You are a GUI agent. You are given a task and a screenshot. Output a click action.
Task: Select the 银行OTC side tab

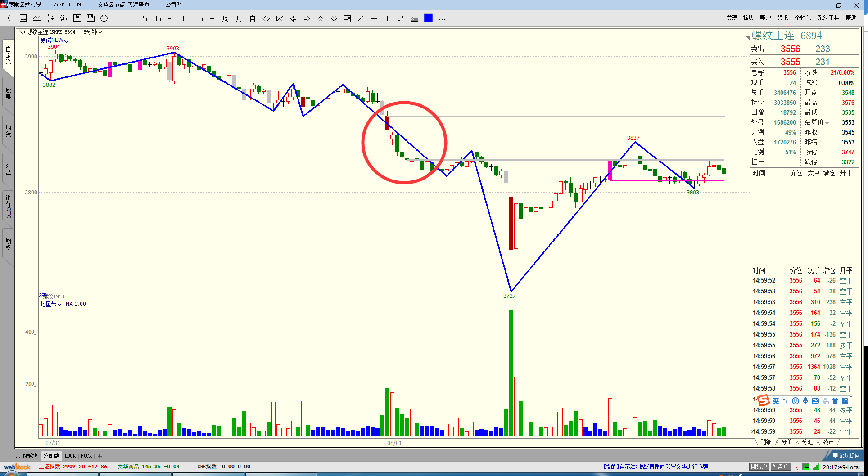point(8,207)
